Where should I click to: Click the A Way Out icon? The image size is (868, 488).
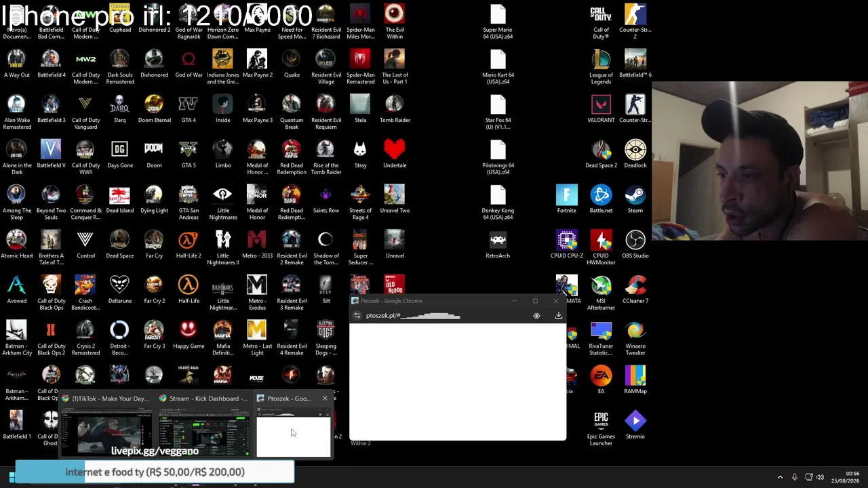(x=17, y=63)
